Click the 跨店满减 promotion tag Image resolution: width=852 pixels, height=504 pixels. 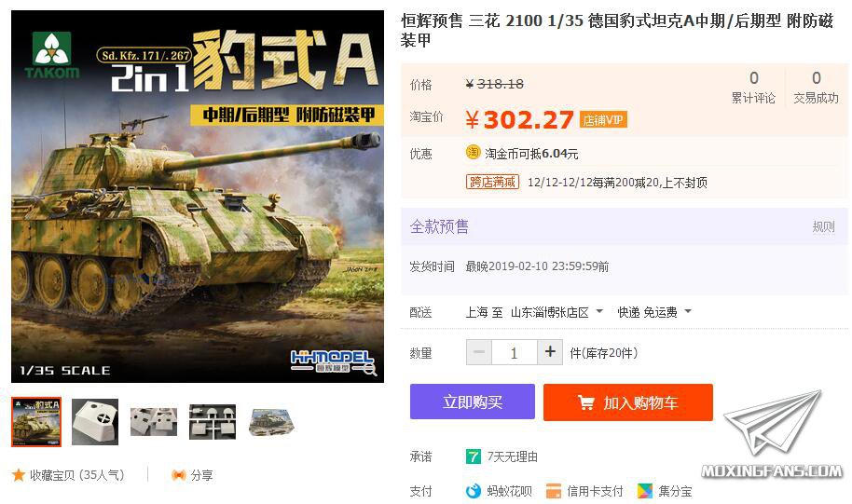(492, 182)
